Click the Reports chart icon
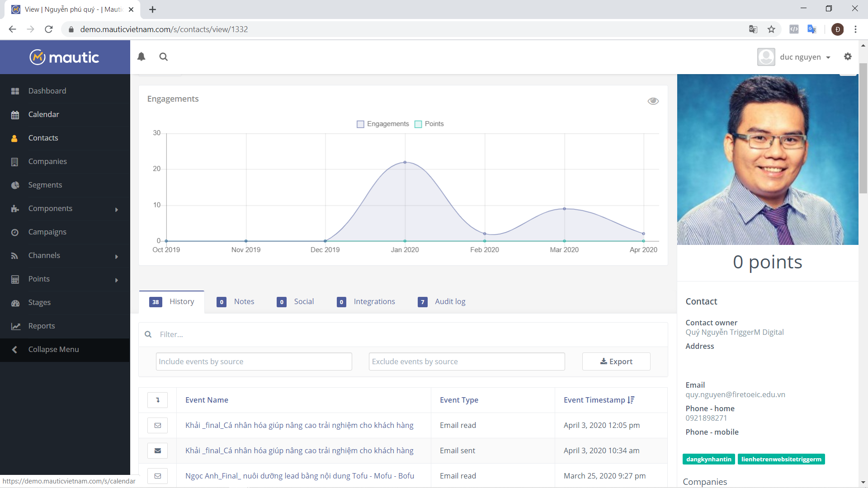The height and width of the screenshot is (488, 868). coord(15,326)
